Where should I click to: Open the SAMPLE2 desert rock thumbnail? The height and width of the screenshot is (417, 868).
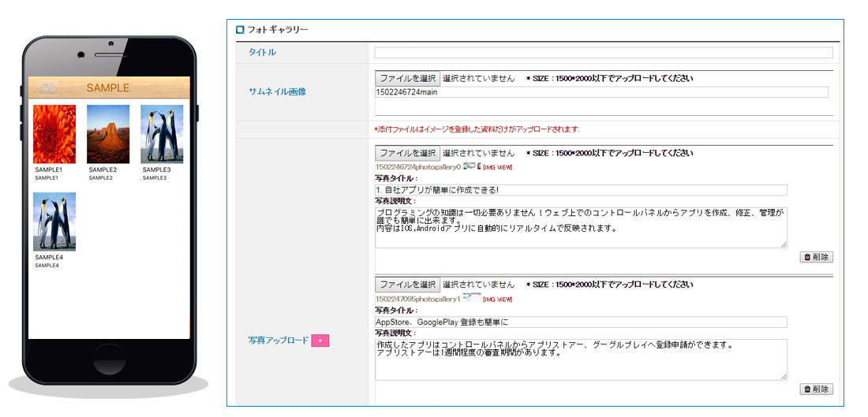pos(108,134)
